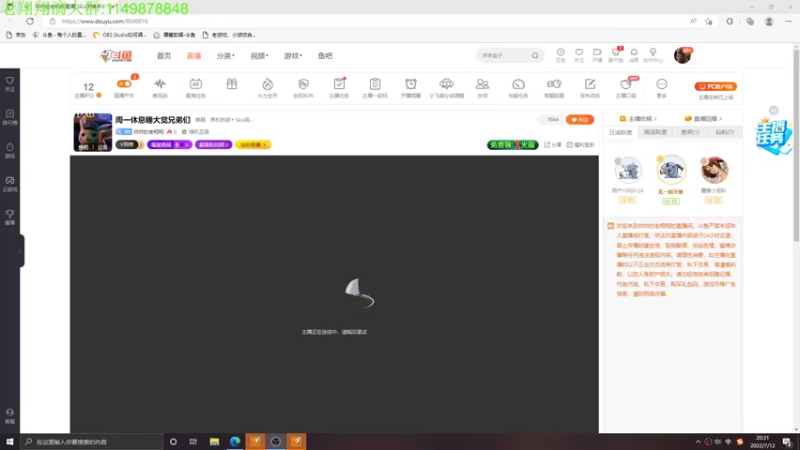Screen dimensions: 800x450
Task: Switch to the 钻粉(7) tab
Action: [724, 132]
